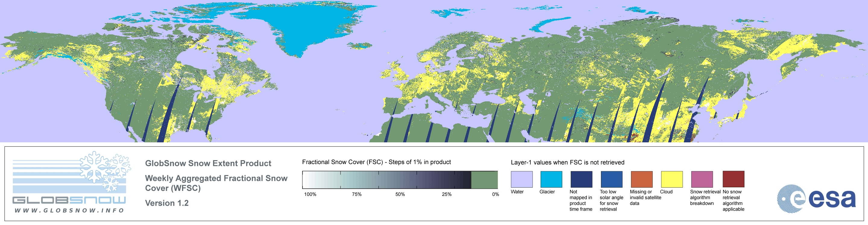This screenshot has height=225, width=868.
Task: Click the Water legend color swatch
Action: coord(522,179)
